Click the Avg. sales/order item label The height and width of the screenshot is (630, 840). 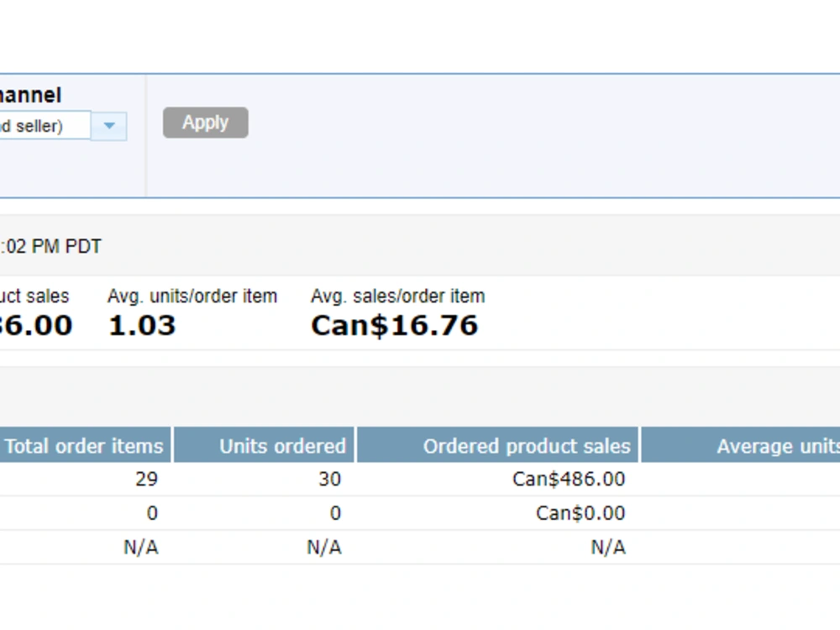397,296
